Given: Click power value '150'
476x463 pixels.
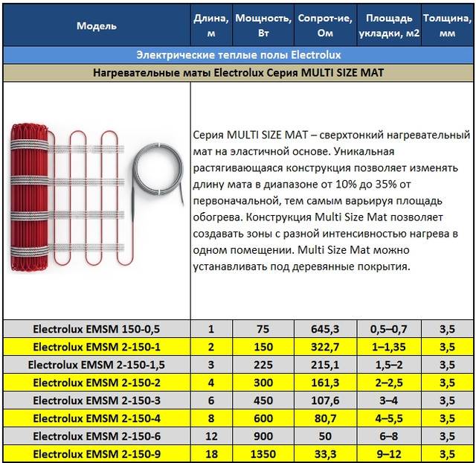Looking at the screenshot, I should (263, 347).
